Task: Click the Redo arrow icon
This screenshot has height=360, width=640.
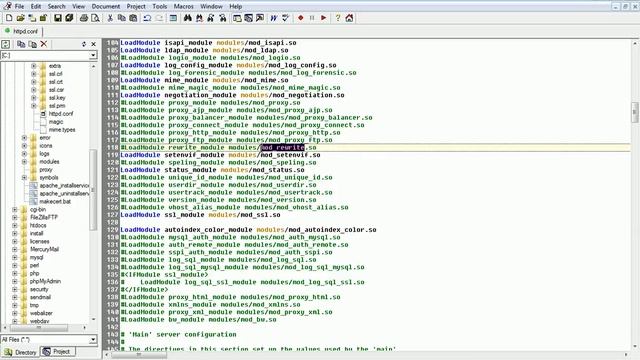Action: (159, 18)
